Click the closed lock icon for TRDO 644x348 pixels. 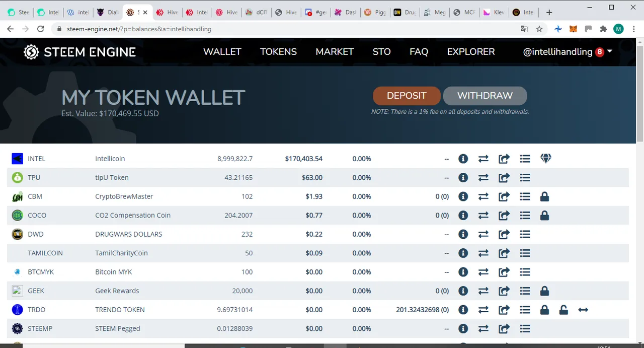(x=544, y=310)
